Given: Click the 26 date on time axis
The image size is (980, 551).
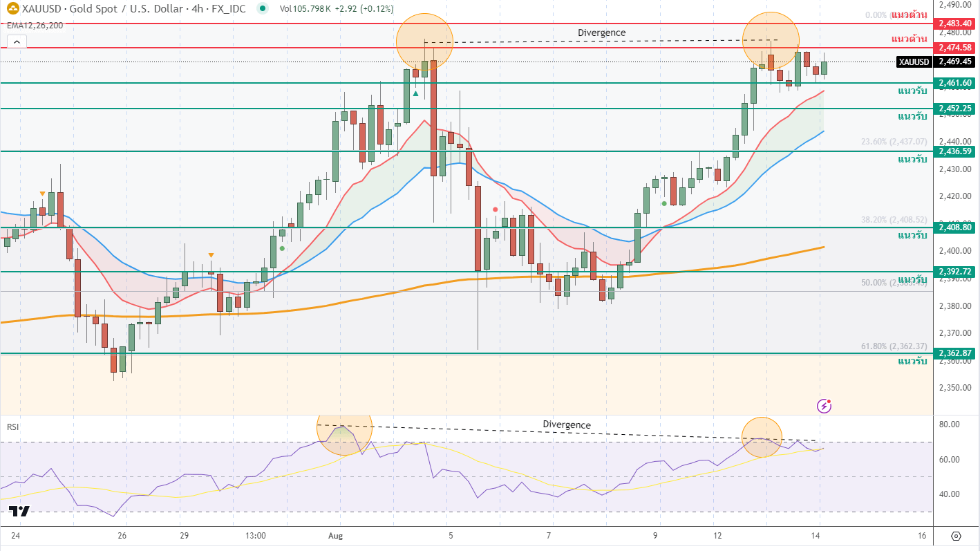Looking at the screenshot, I should click(122, 536).
